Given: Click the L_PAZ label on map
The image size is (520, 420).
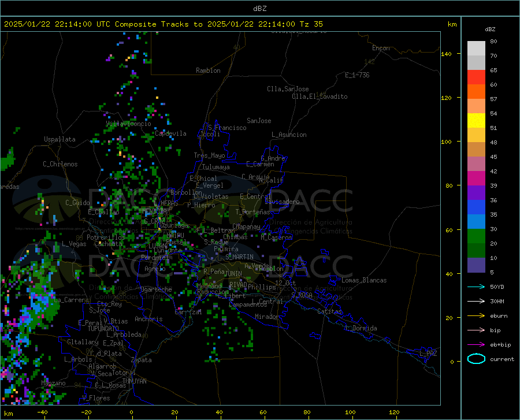Looking at the screenshot, I should 428,354.
